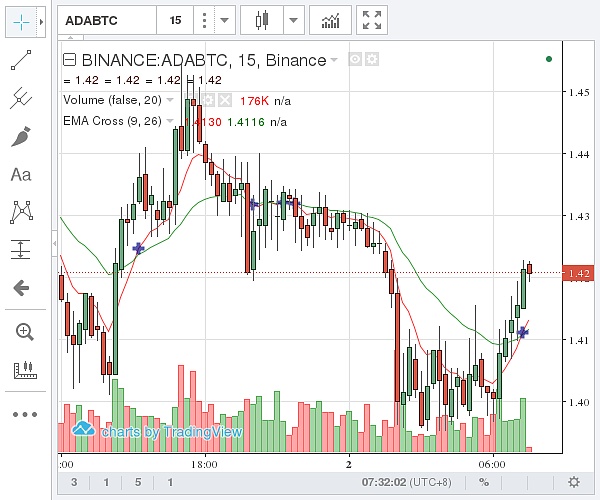Click the ADABTC symbol search field
The width and height of the screenshot is (600, 500).
coord(106,20)
